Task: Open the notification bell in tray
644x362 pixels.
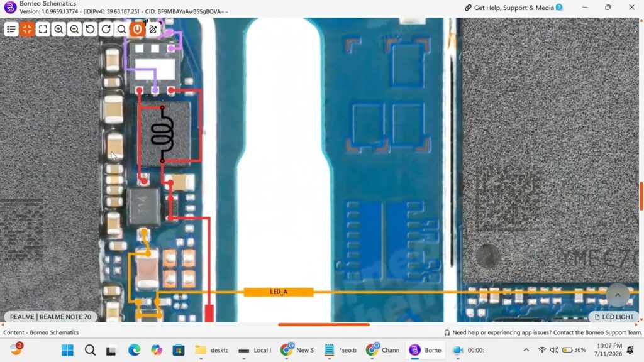Action: tap(630, 350)
